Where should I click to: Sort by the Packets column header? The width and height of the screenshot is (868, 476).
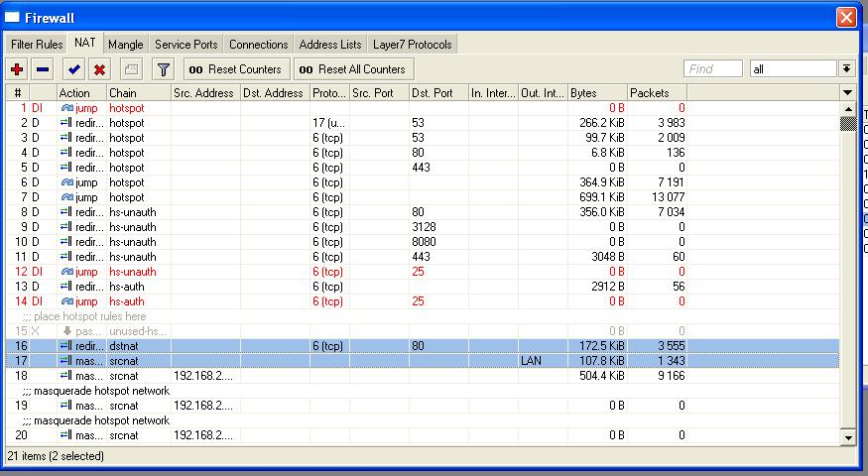coord(657,92)
